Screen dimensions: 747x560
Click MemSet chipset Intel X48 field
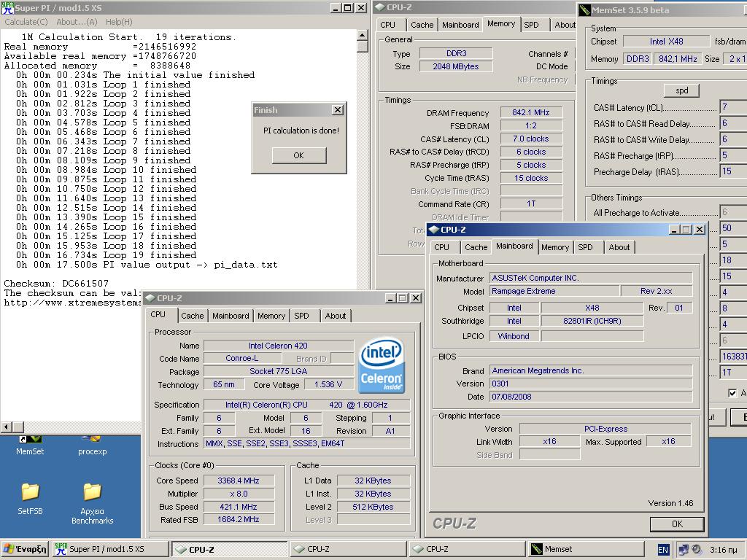pos(666,42)
